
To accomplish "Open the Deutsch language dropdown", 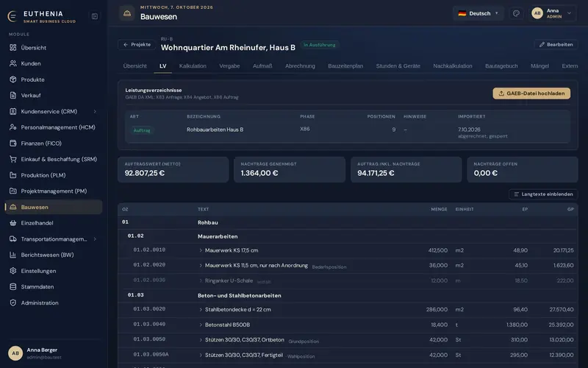I will coord(478,13).
